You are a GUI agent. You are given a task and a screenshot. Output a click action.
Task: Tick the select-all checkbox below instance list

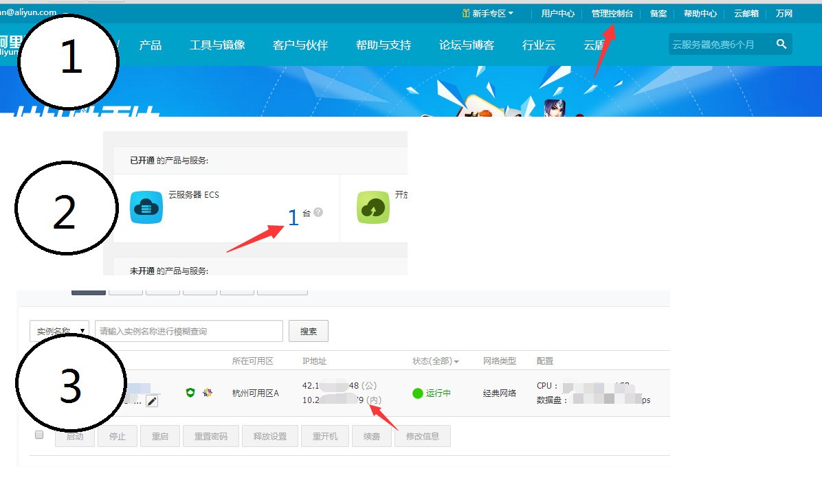pyautogui.click(x=38, y=435)
